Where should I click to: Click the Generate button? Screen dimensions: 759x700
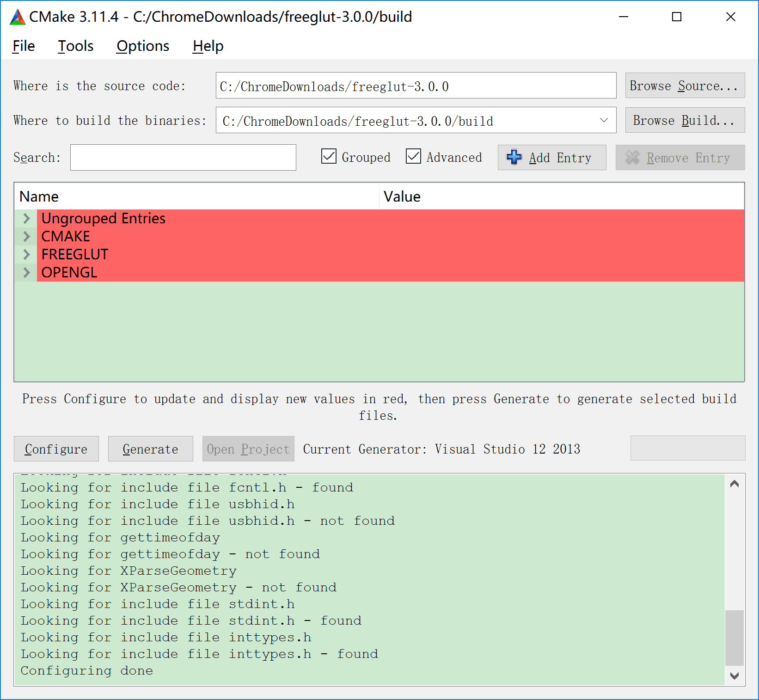point(151,448)
